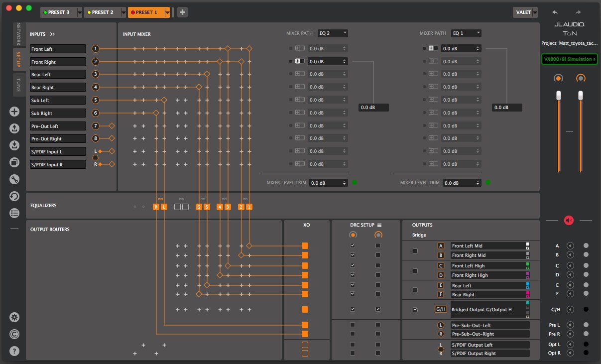This screenshot has width=601, height=364.
Task: Open the EQ 1 mixer path dropdown
Action: (x=466, y=33)
